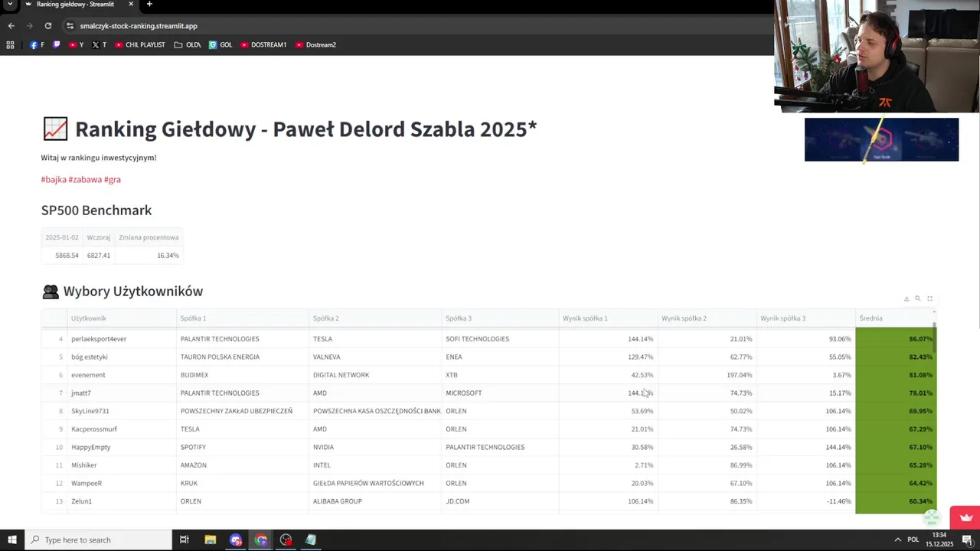Click the Windows taskbar search box

click(98, 540)
